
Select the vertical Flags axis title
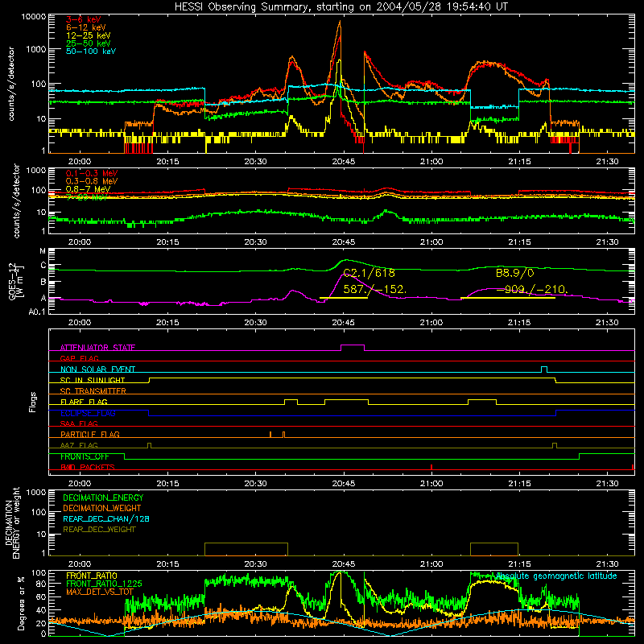[32, 402]
